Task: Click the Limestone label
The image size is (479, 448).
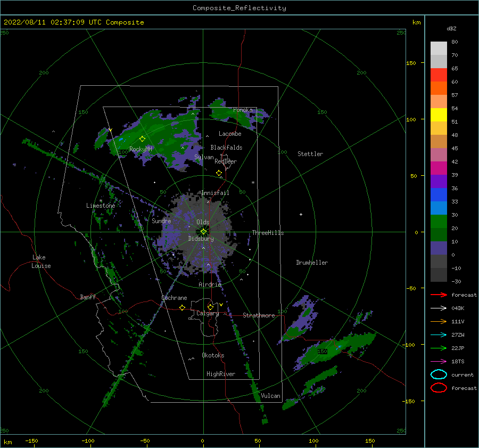Action: (x=101, y=206)
